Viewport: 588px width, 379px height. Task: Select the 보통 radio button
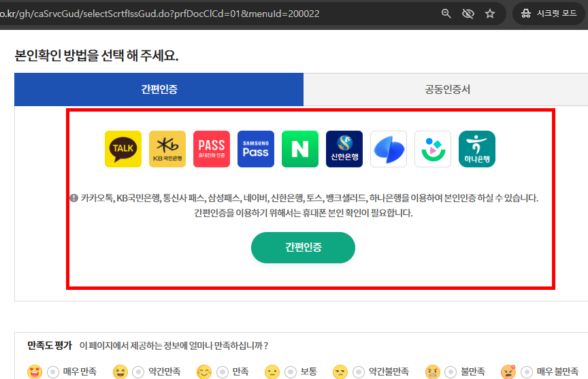(x=290, y=372)
